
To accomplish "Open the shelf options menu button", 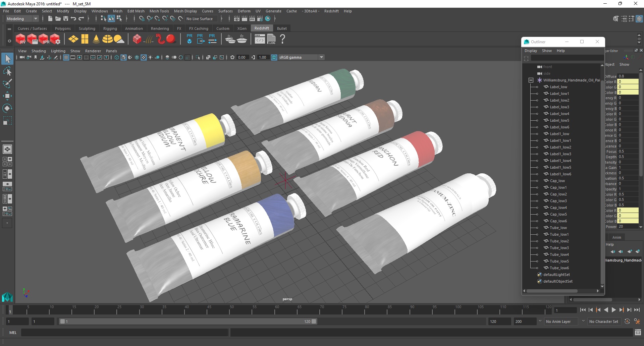I will click(x=9, y=41).
